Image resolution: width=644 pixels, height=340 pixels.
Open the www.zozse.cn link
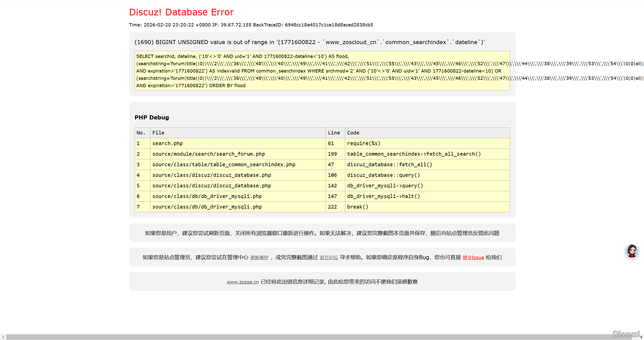pos(243,282)
